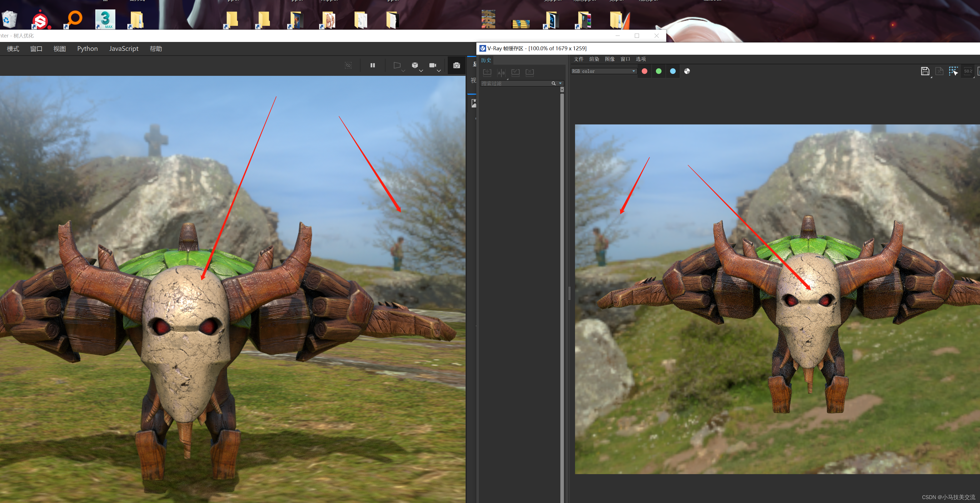Switch to alpha channel view icon

(x=687, y=71)
